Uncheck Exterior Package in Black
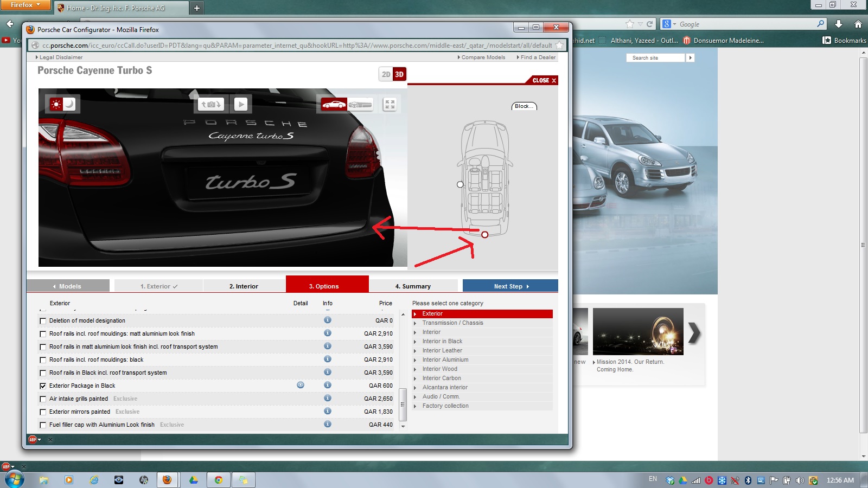Image resolution: width=868 pixels, height=488 pixels. [x=43, y=386]
